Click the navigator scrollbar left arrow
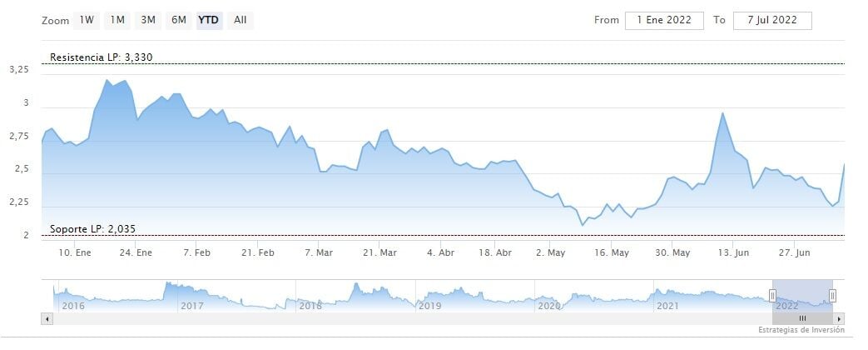Image resolution: width=868 pixels, height=350 pixels. click(x=47, y=318)
